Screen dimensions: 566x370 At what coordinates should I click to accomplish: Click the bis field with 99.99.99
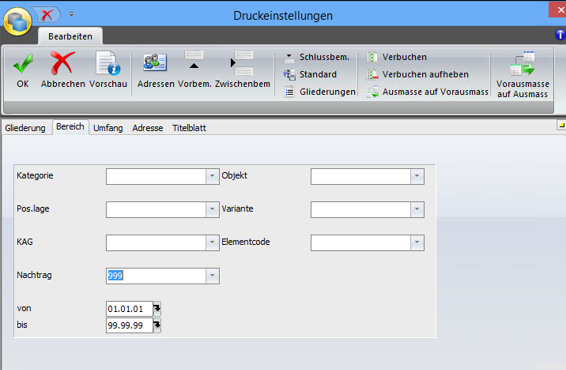pyautogui.click(x=130, y=326)
